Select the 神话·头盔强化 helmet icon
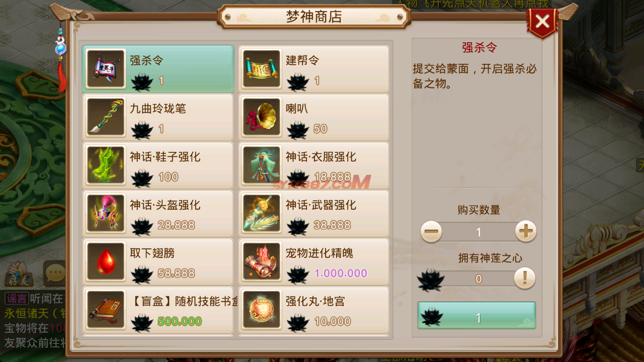 [106, 214]
